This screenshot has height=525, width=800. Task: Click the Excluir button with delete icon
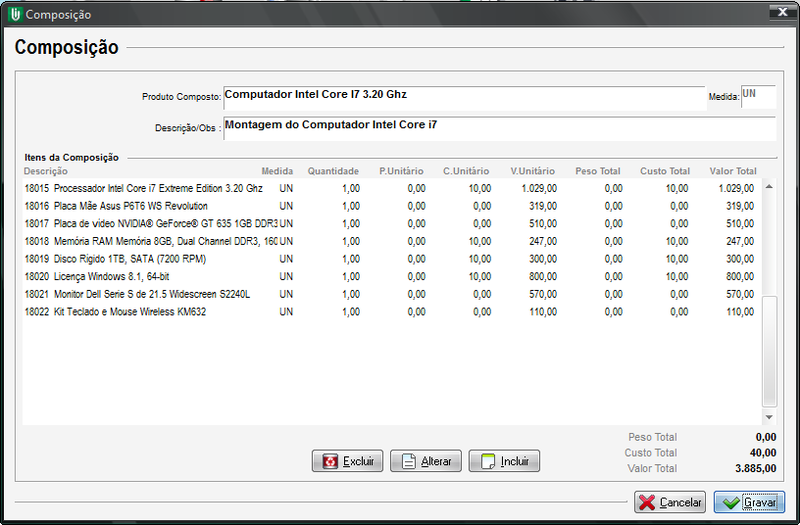(x=347, y=461)
